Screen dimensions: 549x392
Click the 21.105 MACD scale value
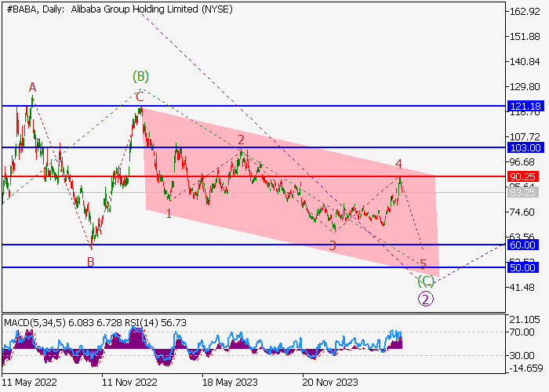[x=525, y=320]
